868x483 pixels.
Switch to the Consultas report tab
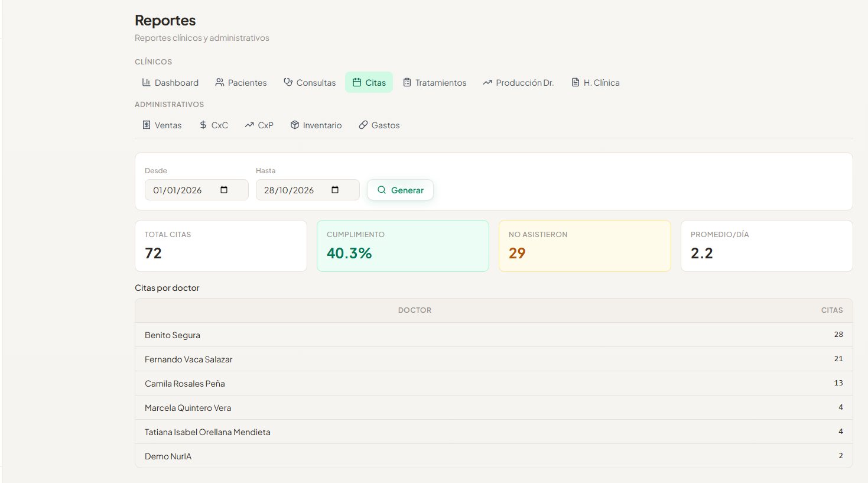(x=310, y=83)
